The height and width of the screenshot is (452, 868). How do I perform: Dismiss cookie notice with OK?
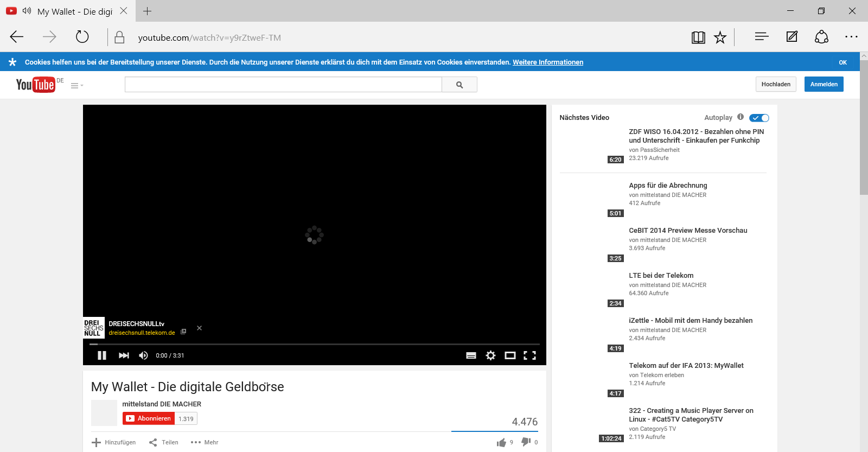843,62
